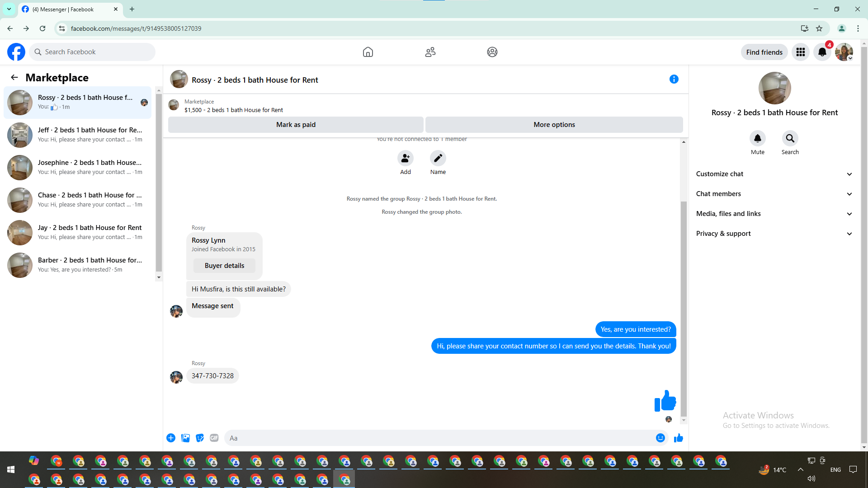Bookmark this page with the star
868x488 pixels.
pos(819,28)
